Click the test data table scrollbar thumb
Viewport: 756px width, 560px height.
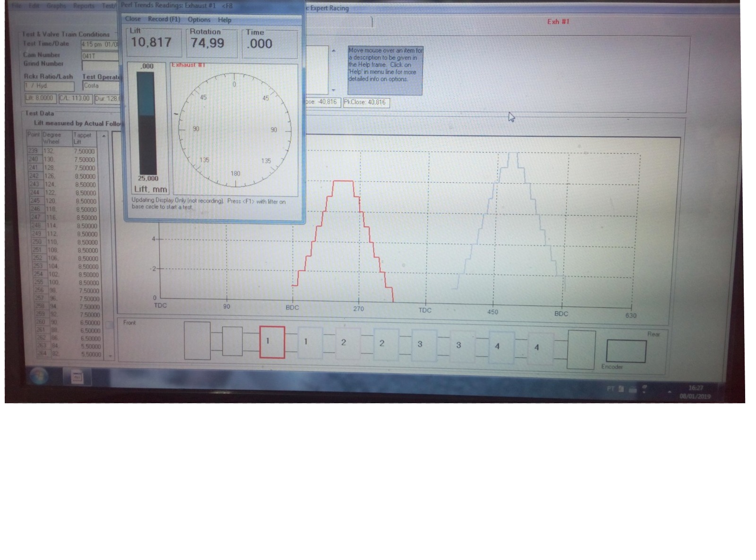coord(109,325)
